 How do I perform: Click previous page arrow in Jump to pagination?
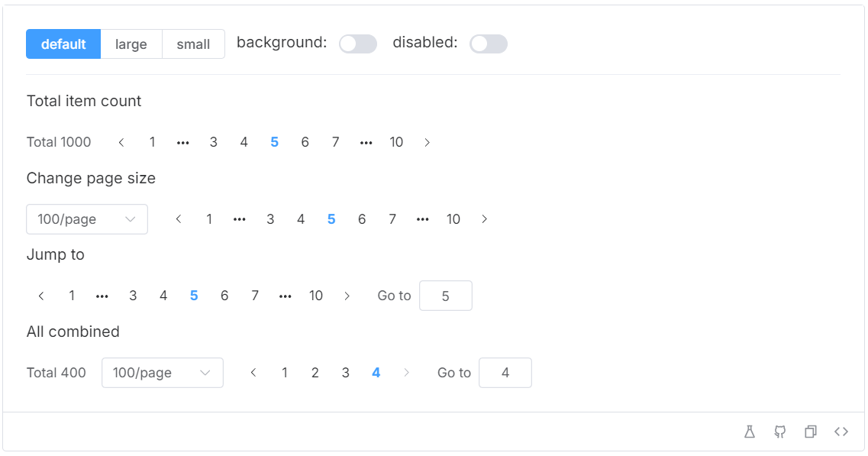pos(41,296)
